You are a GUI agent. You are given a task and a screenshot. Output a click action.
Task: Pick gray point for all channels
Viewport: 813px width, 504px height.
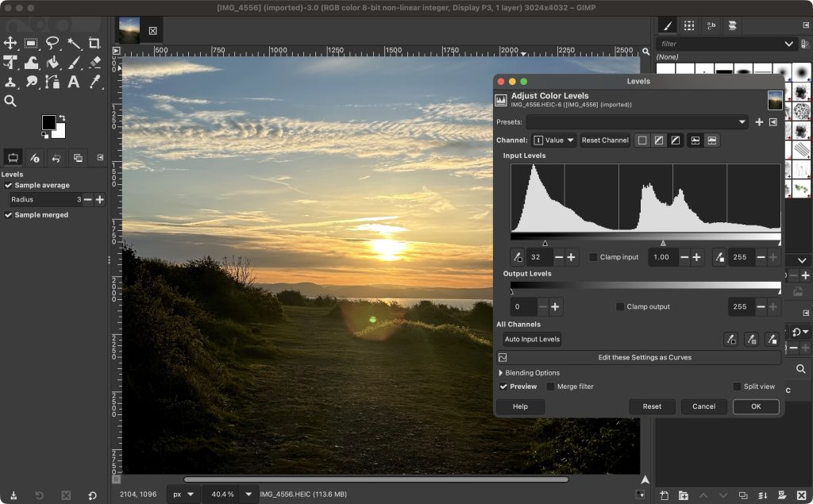coord(751,340)
